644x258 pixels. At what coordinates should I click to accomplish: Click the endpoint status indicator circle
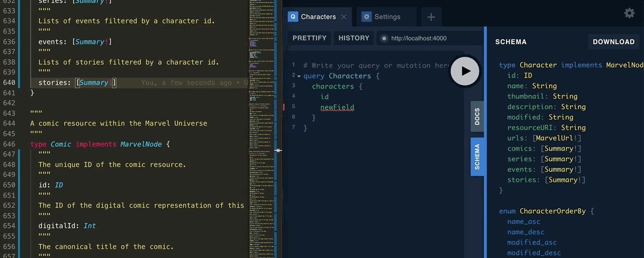coord(384,38)
